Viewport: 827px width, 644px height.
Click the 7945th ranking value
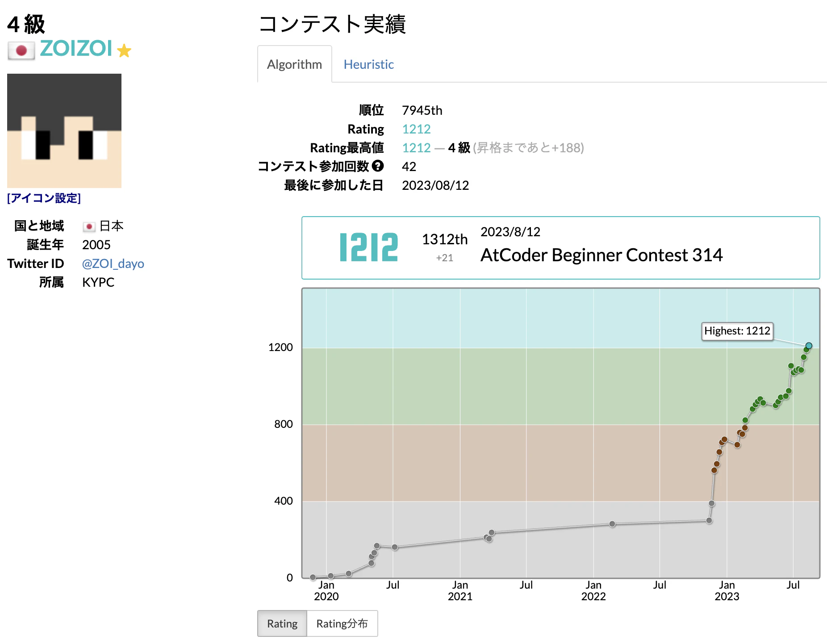(x=422, y=110)
